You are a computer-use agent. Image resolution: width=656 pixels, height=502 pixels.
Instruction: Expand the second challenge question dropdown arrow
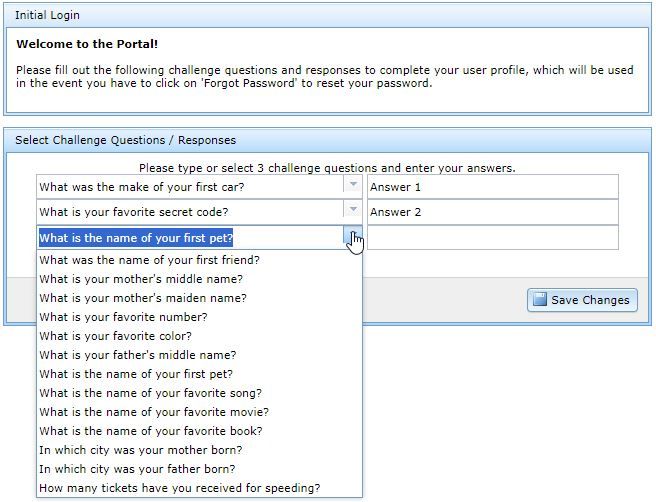point(352,211)
